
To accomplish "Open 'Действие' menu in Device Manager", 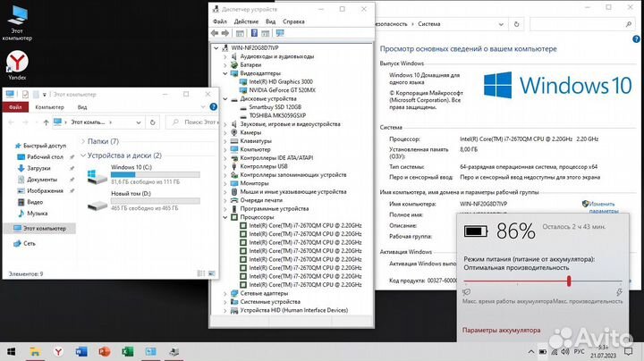I will coord(246,21).
